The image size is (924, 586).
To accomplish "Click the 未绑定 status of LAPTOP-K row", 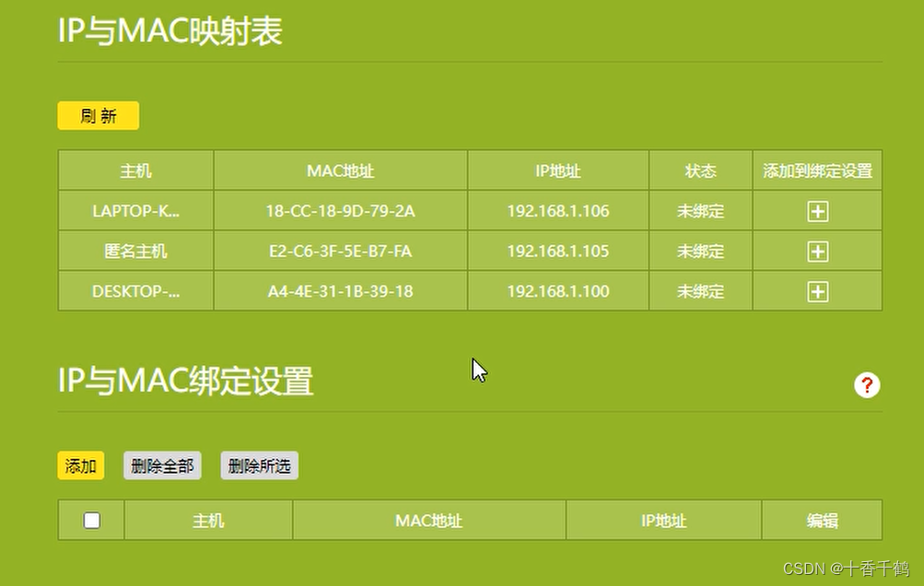I will [x=700, y=211].
